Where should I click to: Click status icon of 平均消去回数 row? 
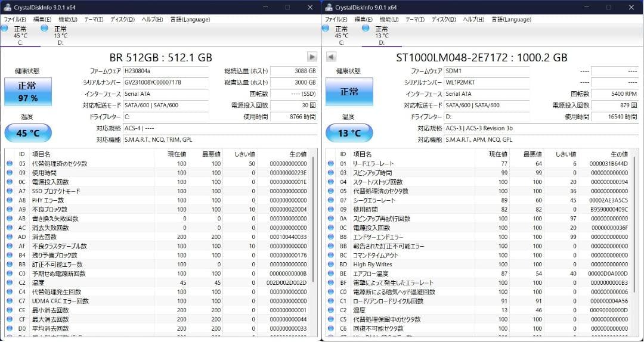click(x=10, y=328)
